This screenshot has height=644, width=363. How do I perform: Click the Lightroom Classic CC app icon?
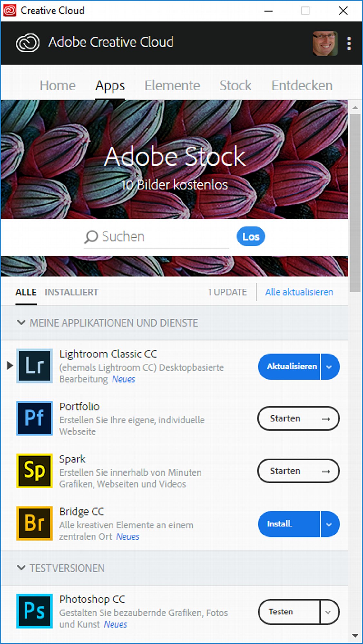34,366
